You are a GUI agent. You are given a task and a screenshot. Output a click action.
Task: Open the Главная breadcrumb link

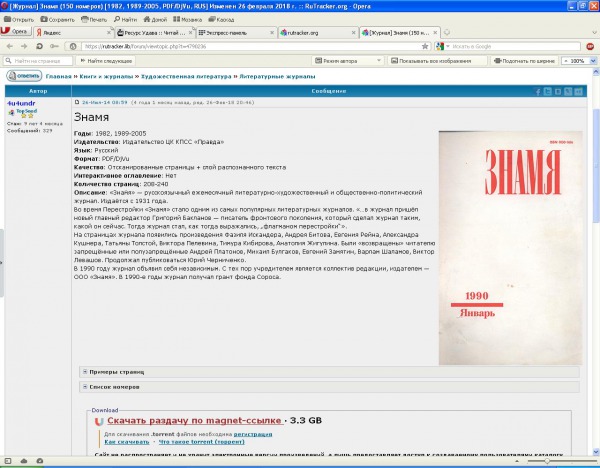tap(59, 77)
